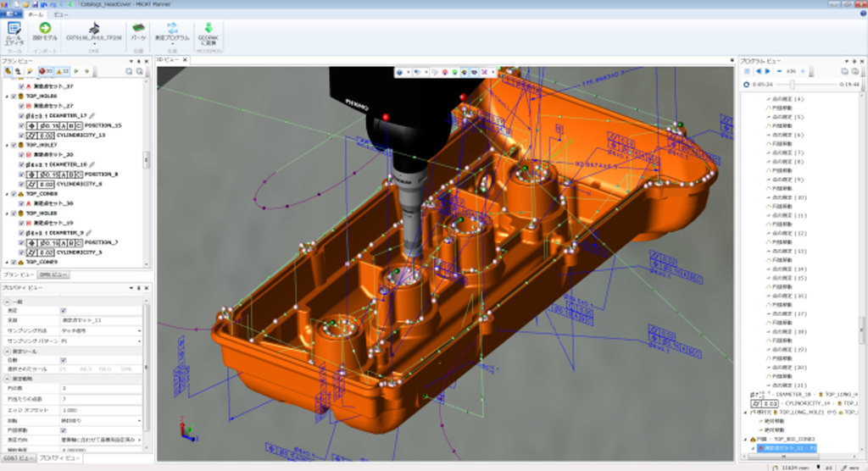Click the green diamond icon in plan toolbar
Screen dimensions: 868x471
[87, 71]
